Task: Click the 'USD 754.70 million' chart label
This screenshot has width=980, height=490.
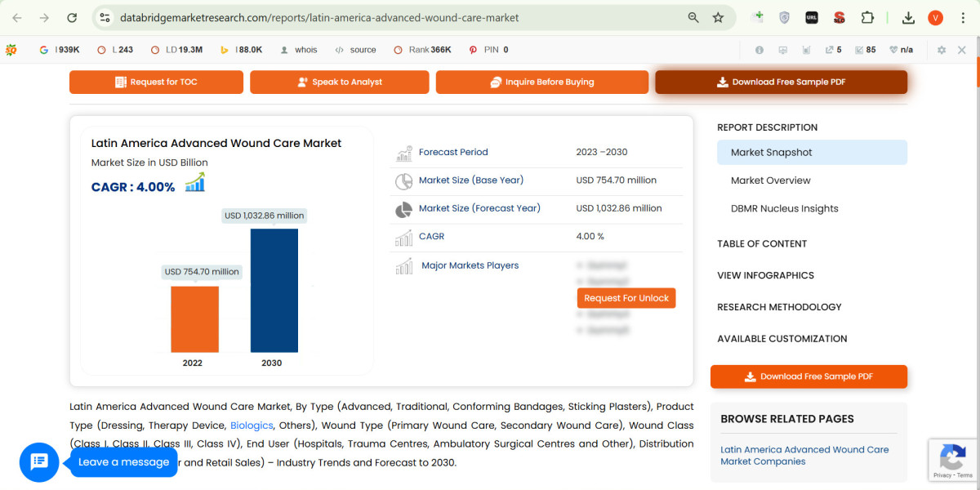Action: point(202,272)
